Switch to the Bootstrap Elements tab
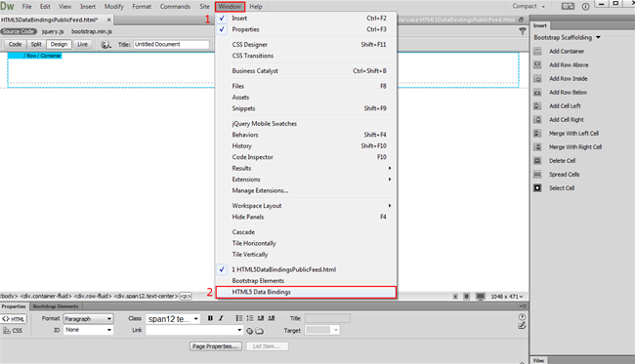Viewport: 635px width, 364px height. pyautogui.click(x=56, y=306)
